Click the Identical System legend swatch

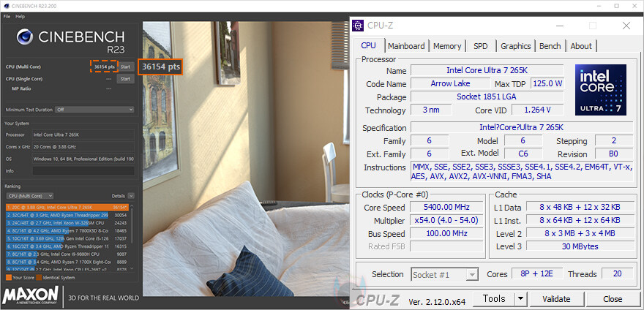coord(39,278)
